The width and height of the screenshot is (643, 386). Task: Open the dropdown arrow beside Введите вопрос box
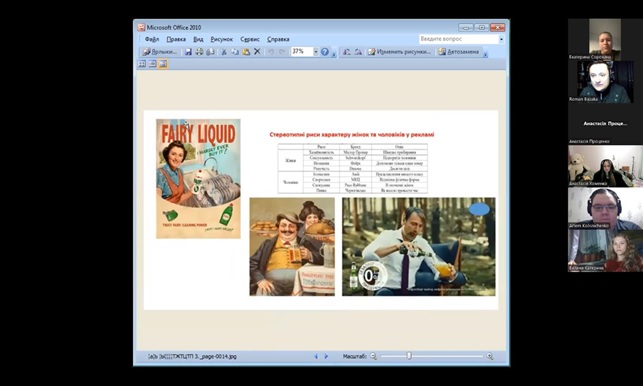pyautogui.click(x=501, y=39)
